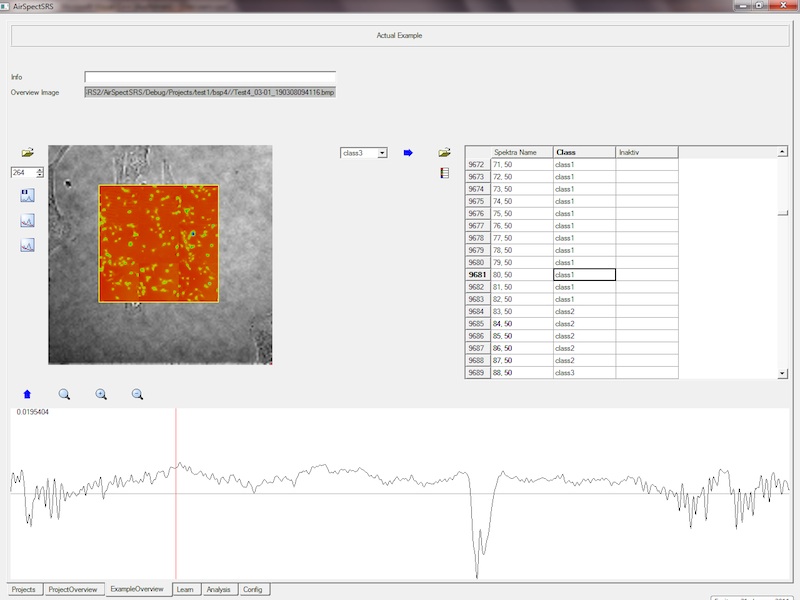Open the class3 dropdown list
Image resolution: width=800 pixels, height=600 pixels.
point(382,153)
